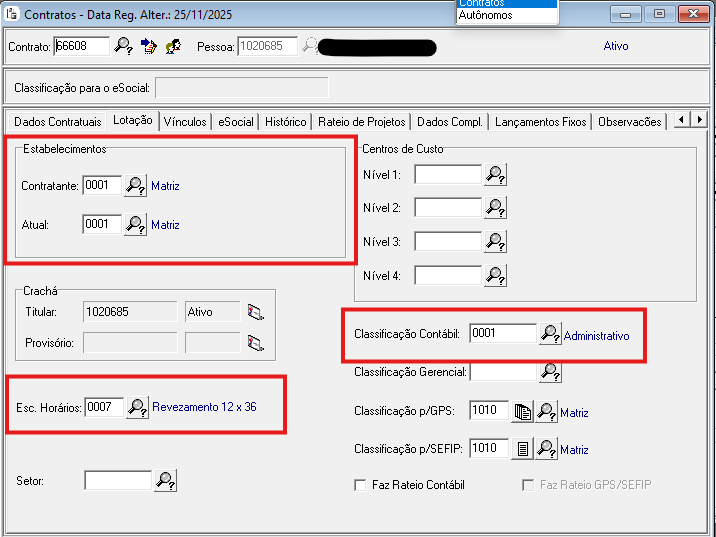Enable Faz Rateio Contábil checkbox
This screenshot has height=537, width=716.
tap(360, 485)
